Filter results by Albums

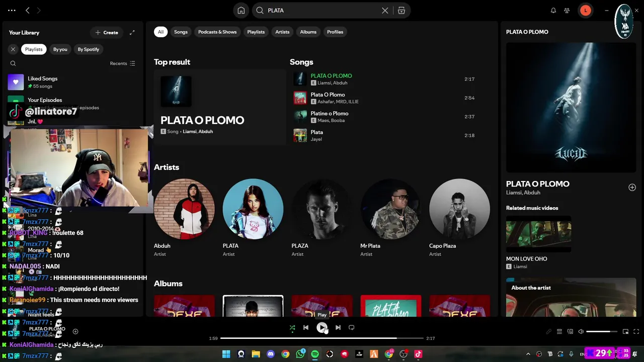[x=308, y=32]
